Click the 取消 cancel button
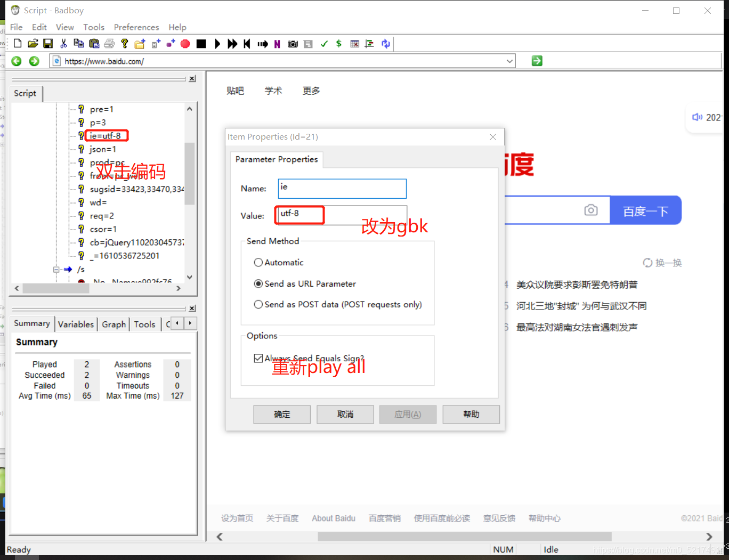 coord(345,414)
